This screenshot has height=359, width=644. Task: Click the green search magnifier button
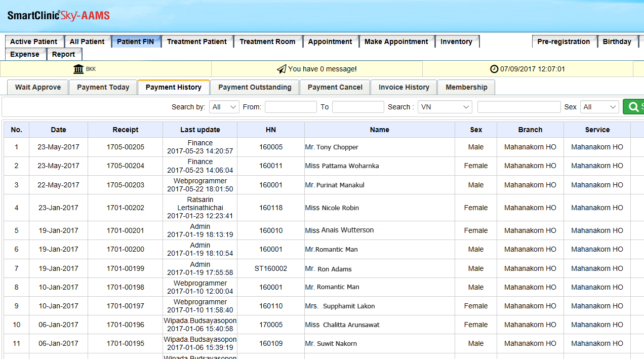633,107
